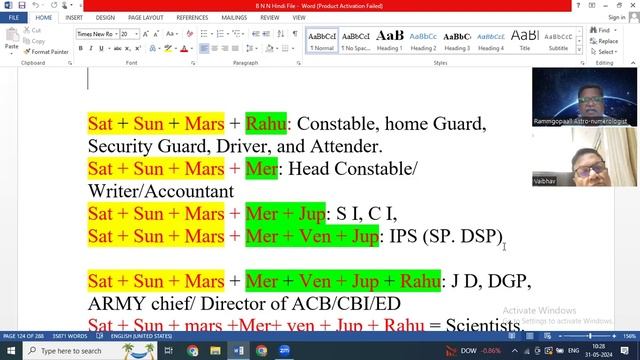
Task: Click word count in status bar
Action: tap(70, 336)
